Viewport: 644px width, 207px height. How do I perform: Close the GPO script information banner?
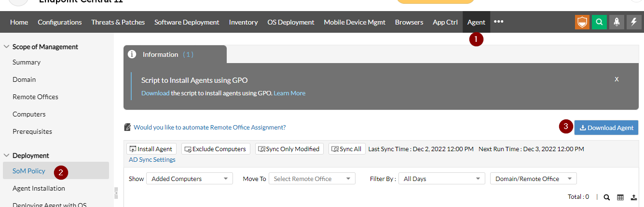[x=617, y=79]
